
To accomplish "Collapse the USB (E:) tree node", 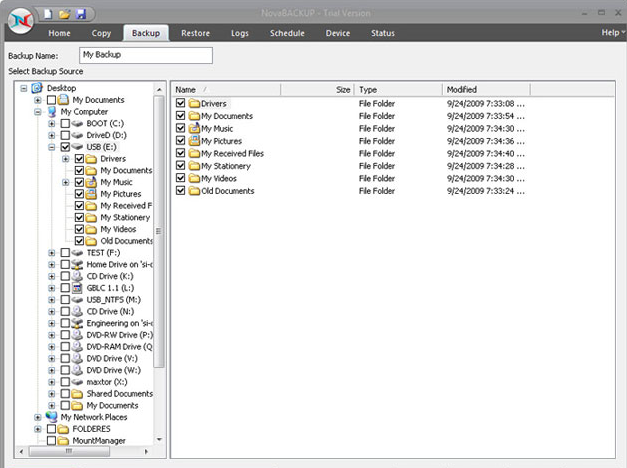I will tap(52, 147).
